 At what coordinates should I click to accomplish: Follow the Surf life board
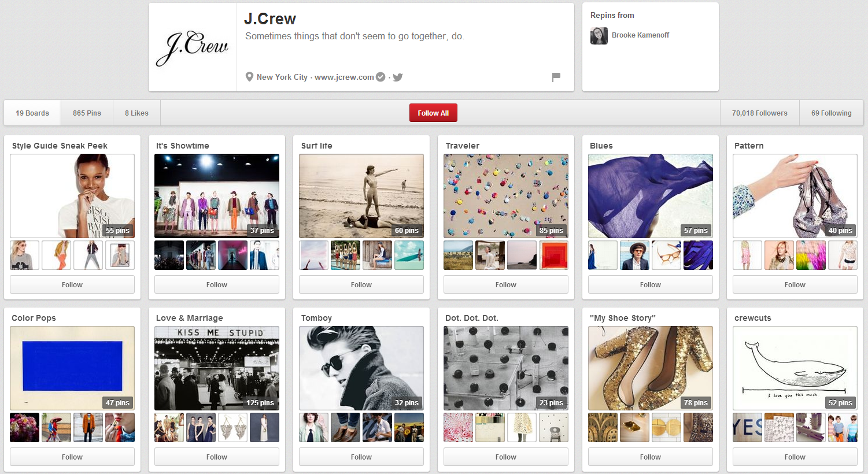tap(361, 285)
